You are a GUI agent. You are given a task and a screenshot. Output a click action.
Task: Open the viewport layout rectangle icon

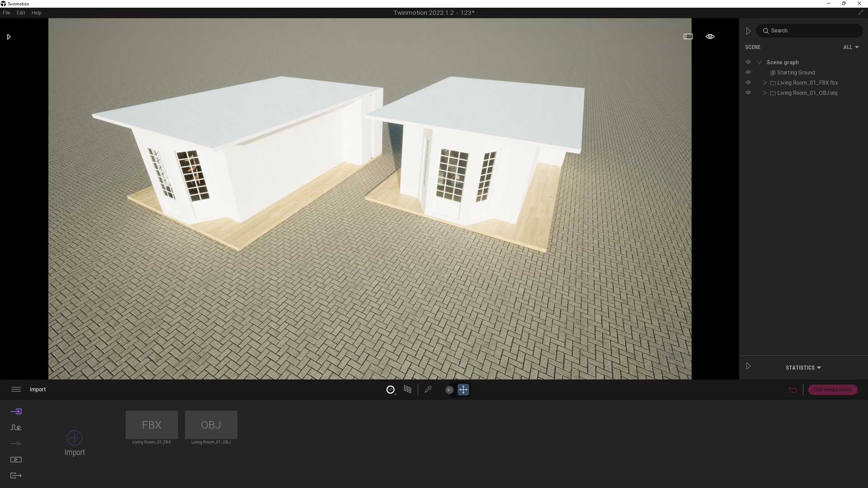688,37
